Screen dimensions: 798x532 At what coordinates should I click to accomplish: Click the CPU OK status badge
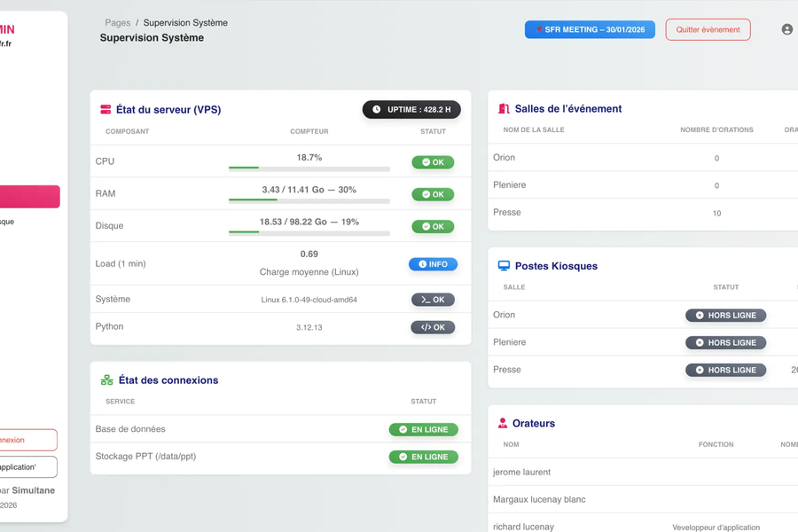[433, 162]
